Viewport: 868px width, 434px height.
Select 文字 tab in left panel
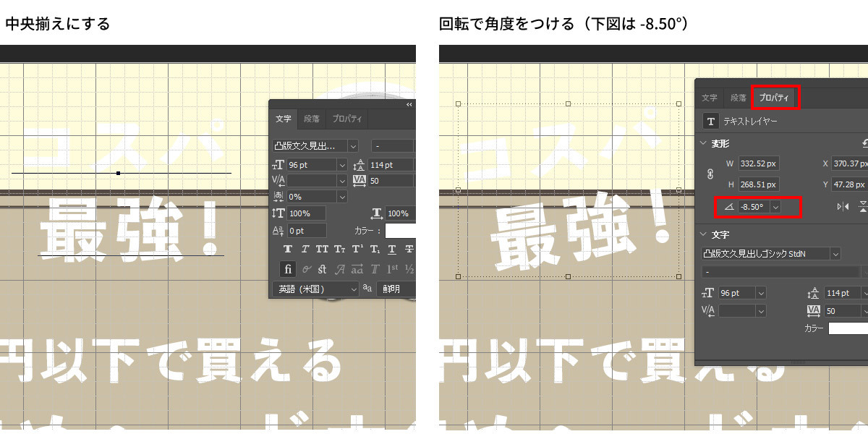click(x=284, y=119)
